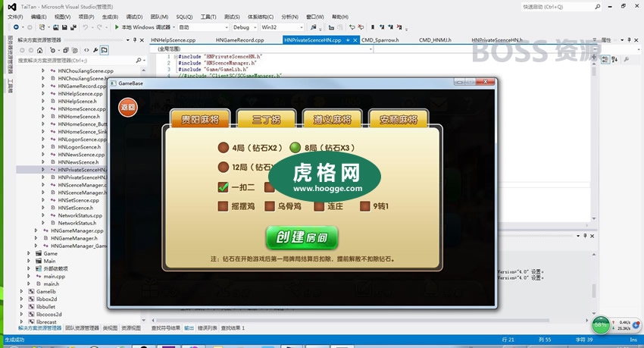Click the Undo arrow in toolbar
644x348 pixels.
point(85,27)
